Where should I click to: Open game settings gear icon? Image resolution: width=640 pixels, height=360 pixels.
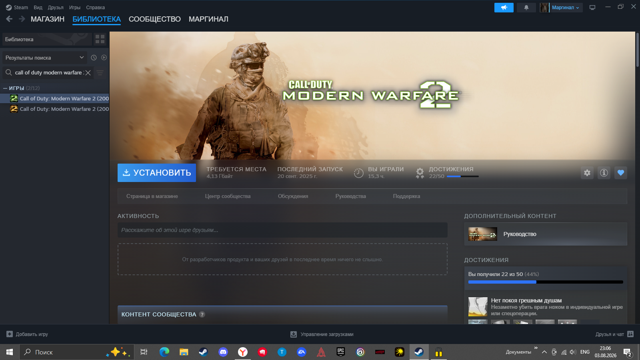(x=587, y=173)
